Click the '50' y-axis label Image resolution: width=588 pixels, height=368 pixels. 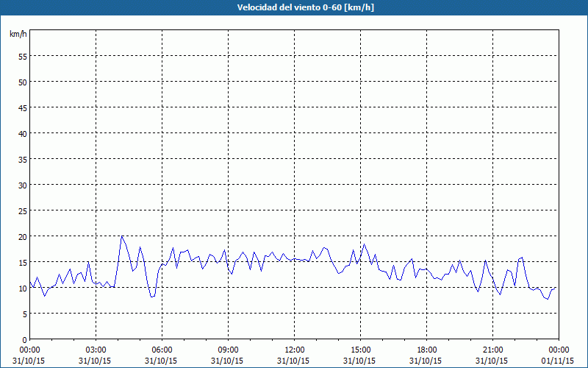(23, 82)
